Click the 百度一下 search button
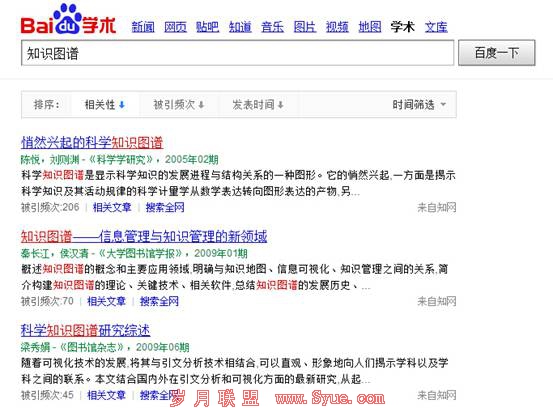Screen dimensions: 553x408 point(497,53)
